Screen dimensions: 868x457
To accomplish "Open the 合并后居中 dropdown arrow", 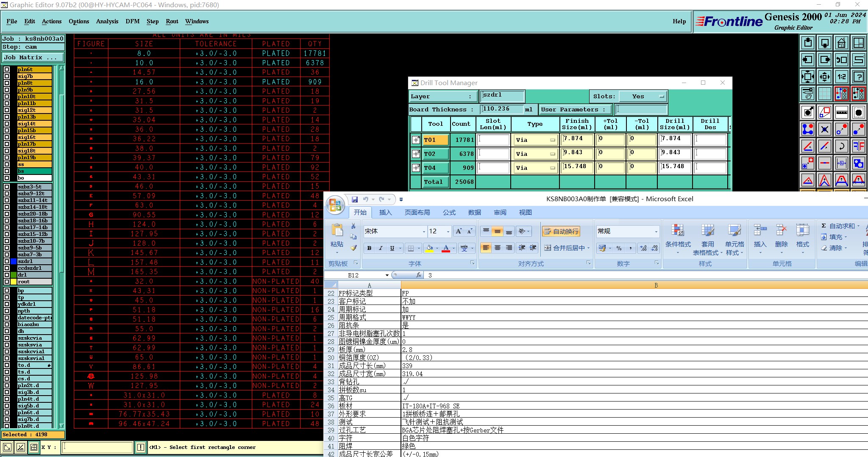I will (x=588, y=248).
